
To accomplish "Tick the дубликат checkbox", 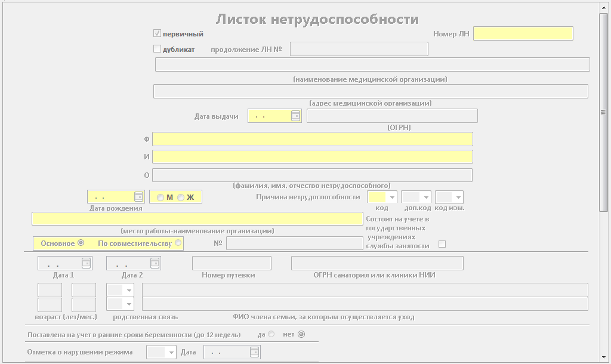I will (158, 49).
